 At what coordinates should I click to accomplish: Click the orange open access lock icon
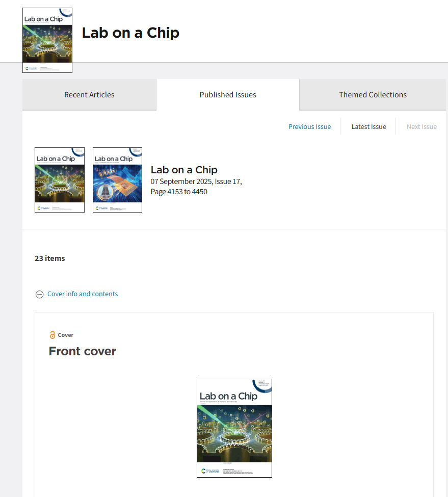tap(52, 335)
